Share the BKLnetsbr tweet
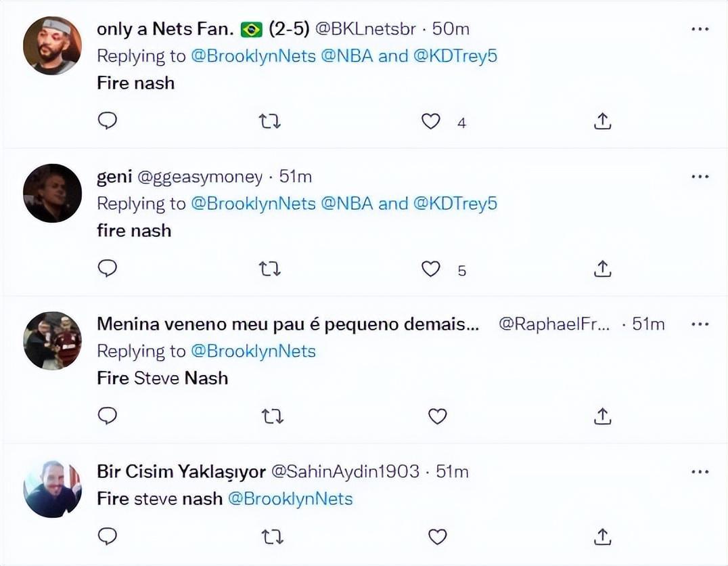This screenshot has height=566, width=728. [x=602, y=121]
